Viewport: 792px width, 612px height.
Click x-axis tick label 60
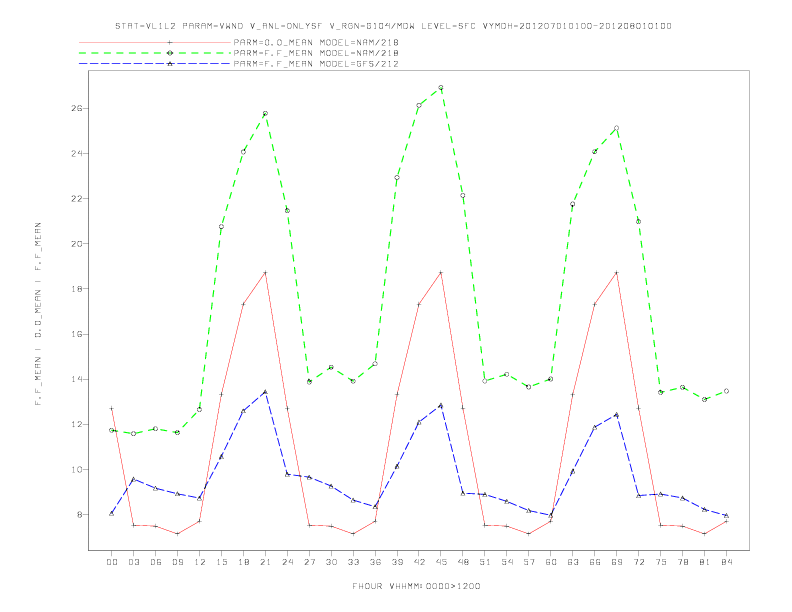click(x=551, y=562)
